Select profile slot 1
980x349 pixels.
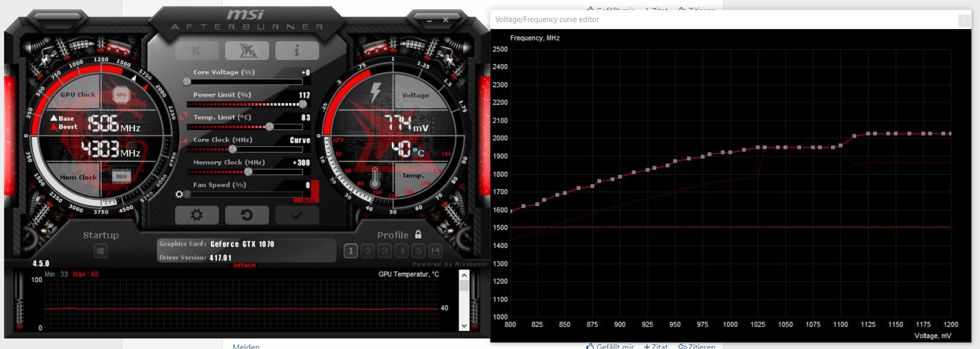[351, 251]
